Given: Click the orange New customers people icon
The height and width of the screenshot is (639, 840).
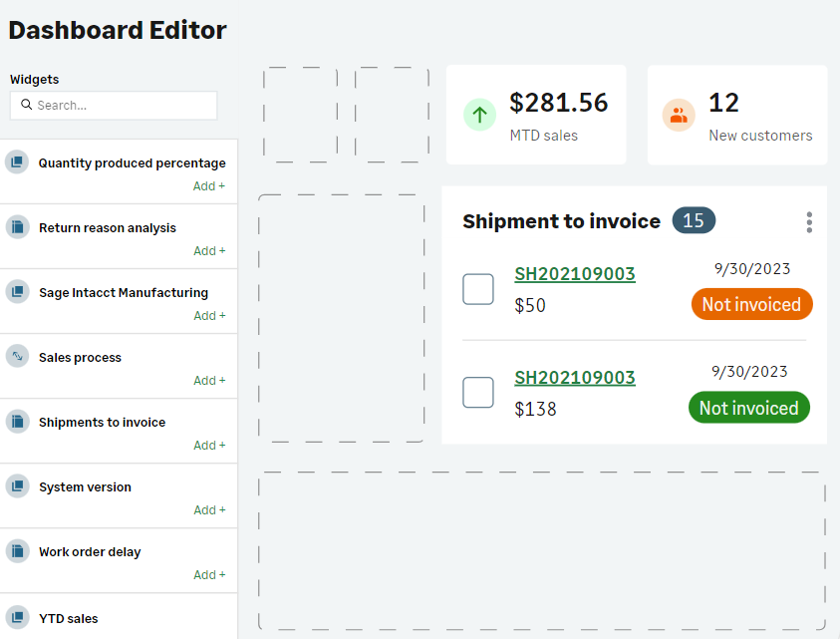Looking at the screenshot, I should [x=679, y=115].
